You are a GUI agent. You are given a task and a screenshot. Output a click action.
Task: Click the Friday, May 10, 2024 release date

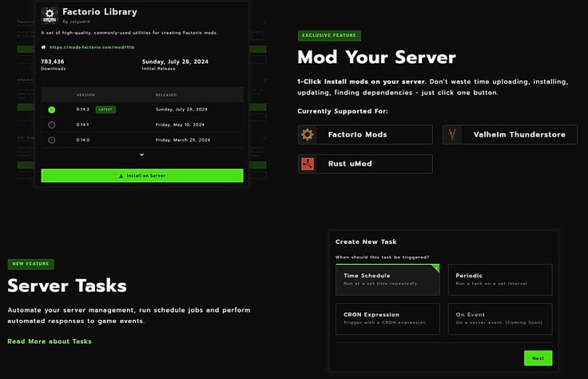(180, 125)
